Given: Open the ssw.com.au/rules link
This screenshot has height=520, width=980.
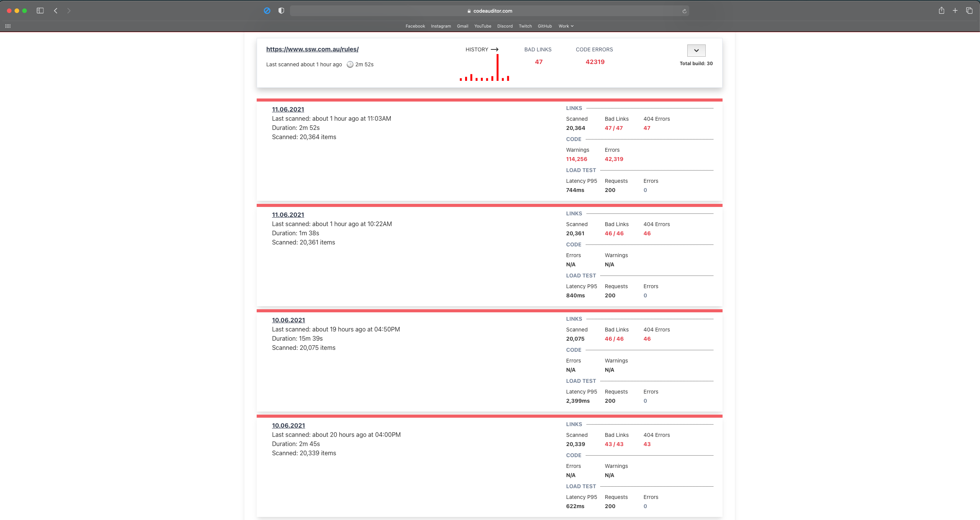Looking at the screenshot, I should 312,49.
